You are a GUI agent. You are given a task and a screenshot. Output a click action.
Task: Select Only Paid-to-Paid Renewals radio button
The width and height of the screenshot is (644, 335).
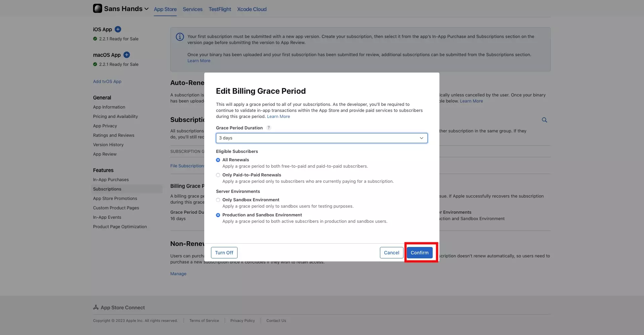point(218,175)
